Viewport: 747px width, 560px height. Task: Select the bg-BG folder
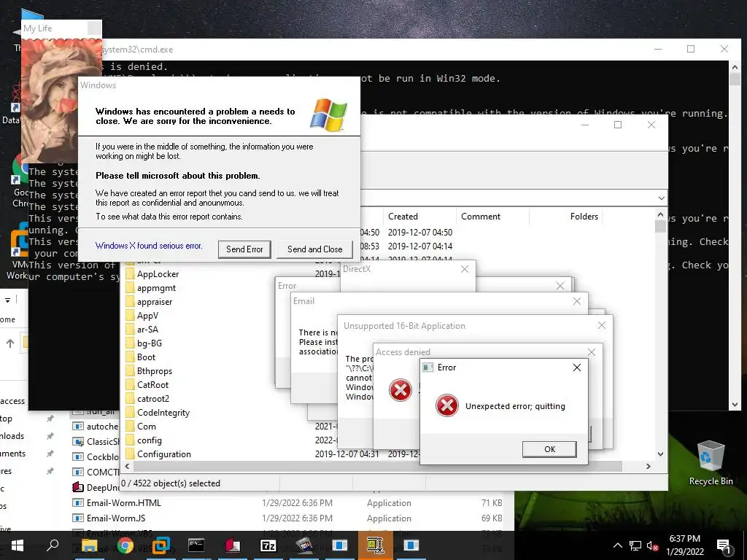[150, 343]
